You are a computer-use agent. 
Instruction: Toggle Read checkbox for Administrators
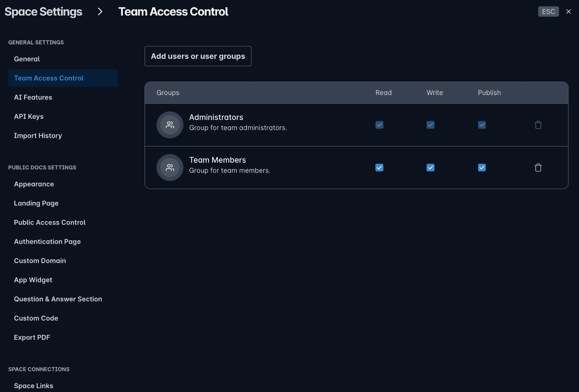coord(379,125)
